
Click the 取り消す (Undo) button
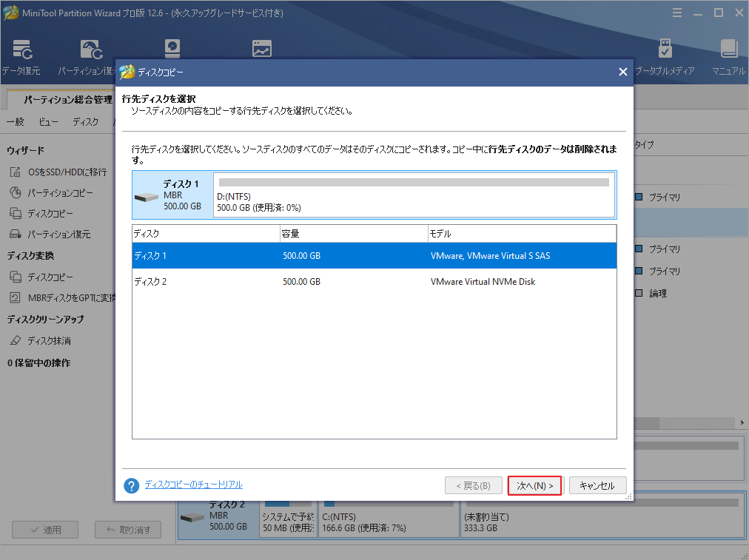coord(127,529)
